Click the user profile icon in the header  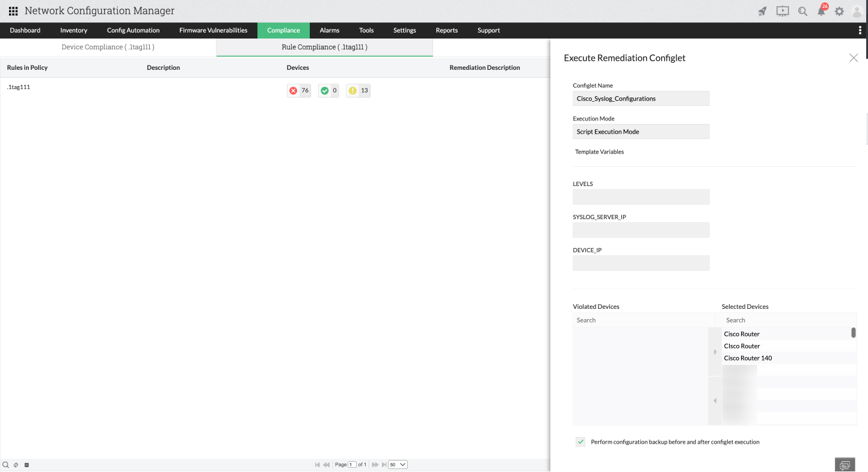tap(857, 11)
